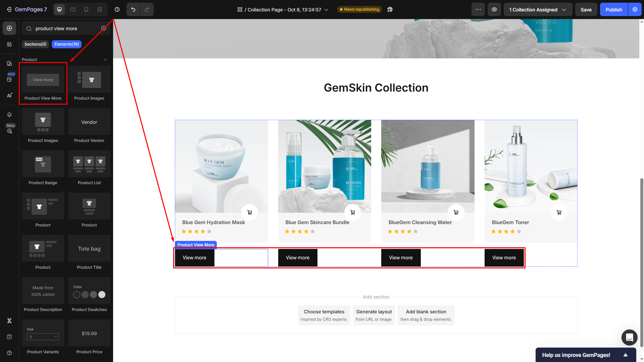Redo the last action
This screenshot has width=644, height=362.
click(147, 9)
